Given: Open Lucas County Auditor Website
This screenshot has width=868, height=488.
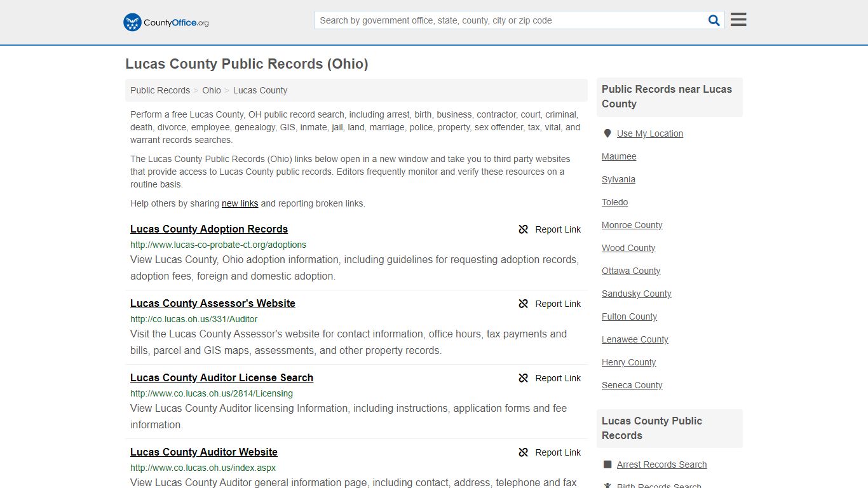Looking at the screenshot, I should click(x=204, y=452).
